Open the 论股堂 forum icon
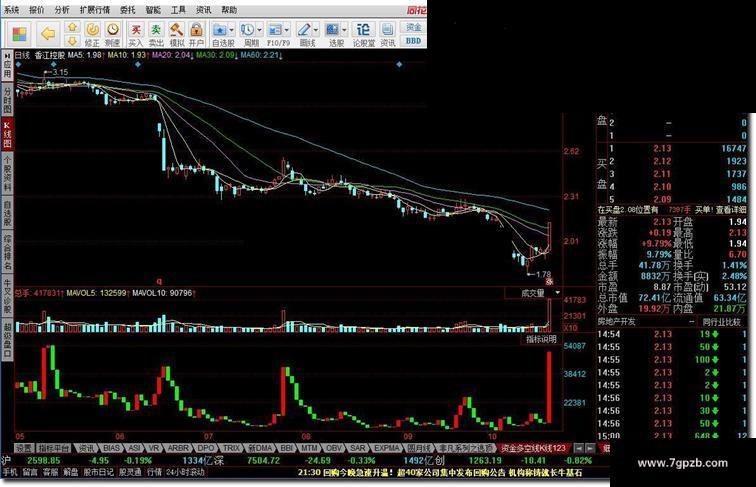The width and height of the screenshot is (756, 487). 364,34
